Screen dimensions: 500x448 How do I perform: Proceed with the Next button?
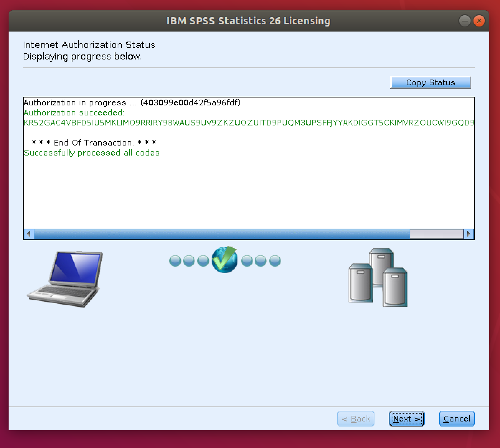pyautogui.click(x=406, y=419)
